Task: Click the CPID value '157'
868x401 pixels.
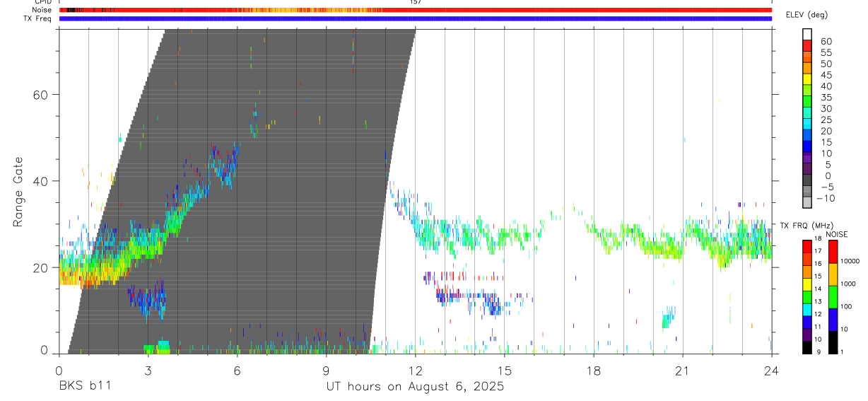Action: [415, 2]
